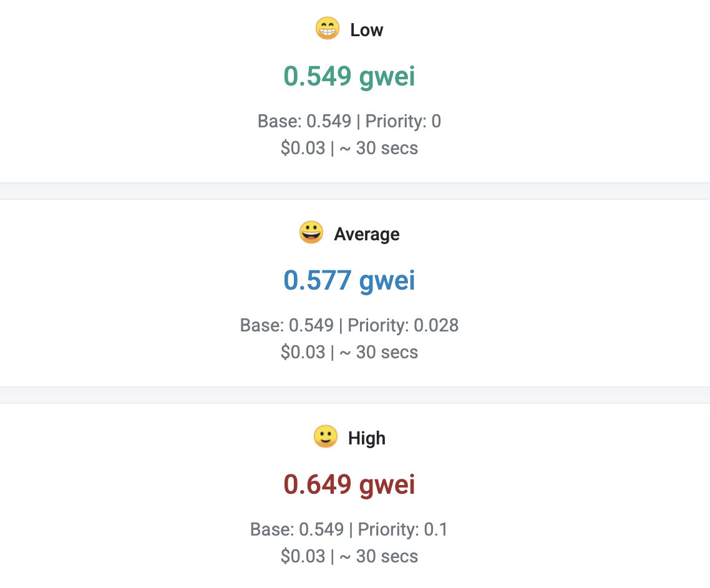Click the Average card cost and time line
710x588 pixels.
(x=349, y=352)
